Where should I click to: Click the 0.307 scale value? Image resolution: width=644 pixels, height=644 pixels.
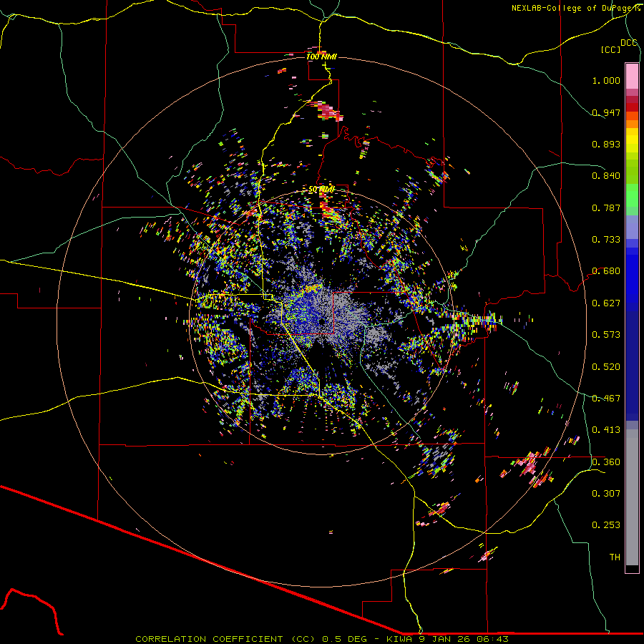click(x=606, y=494)
